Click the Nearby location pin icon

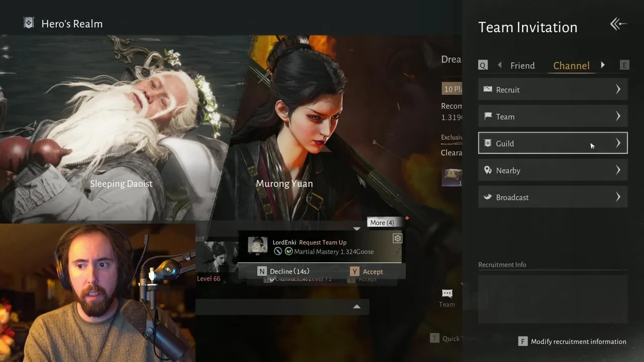(488, 170)
